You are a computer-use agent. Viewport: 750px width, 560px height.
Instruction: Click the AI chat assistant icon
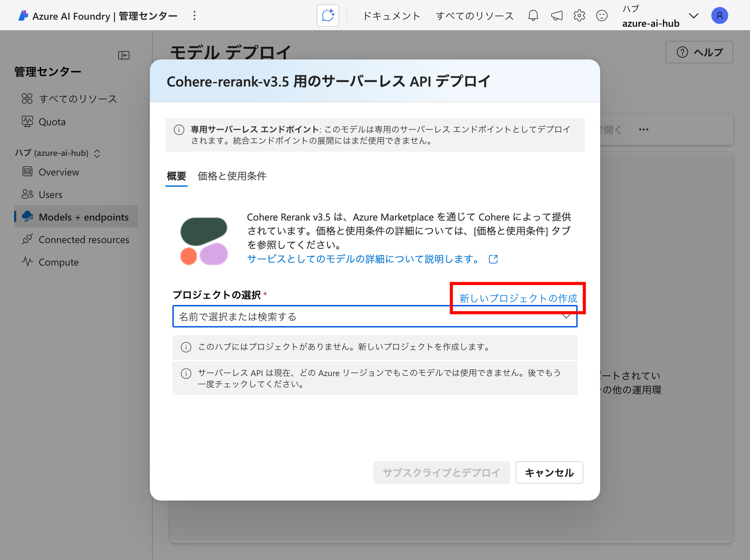coord(328,15)
